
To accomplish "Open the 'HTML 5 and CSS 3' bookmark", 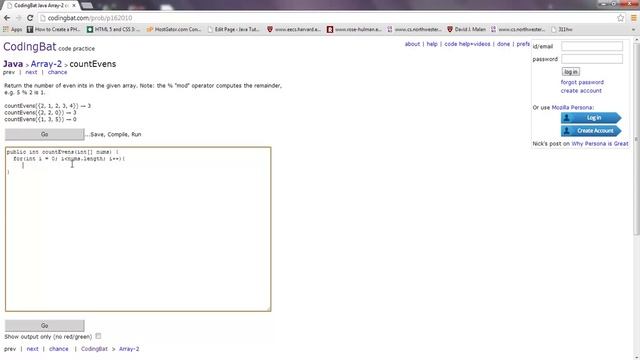I will click(113, 29).
